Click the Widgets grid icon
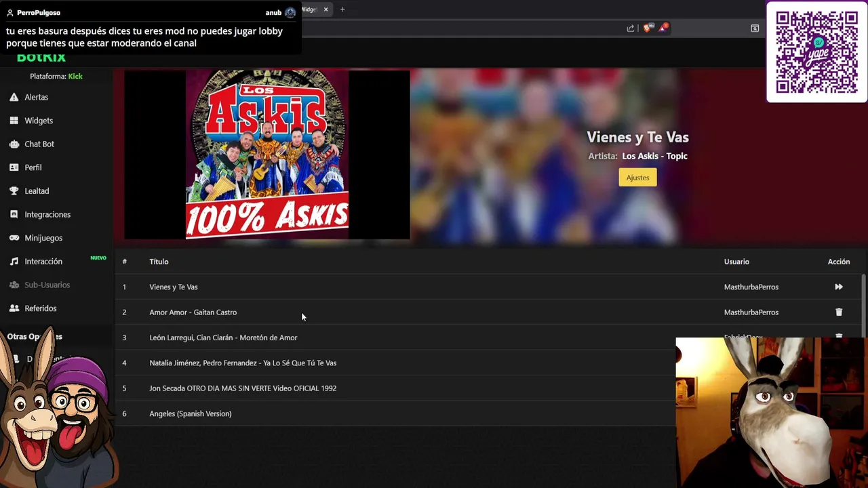The height and width of the screenshot is (488, 868). [x=14, y=121]
